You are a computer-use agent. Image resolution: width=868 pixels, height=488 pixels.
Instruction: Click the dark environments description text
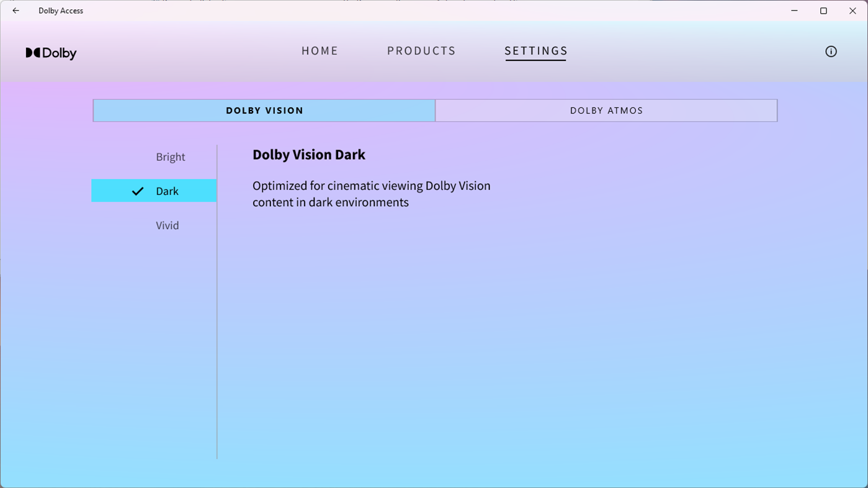[x=371, y=193]
